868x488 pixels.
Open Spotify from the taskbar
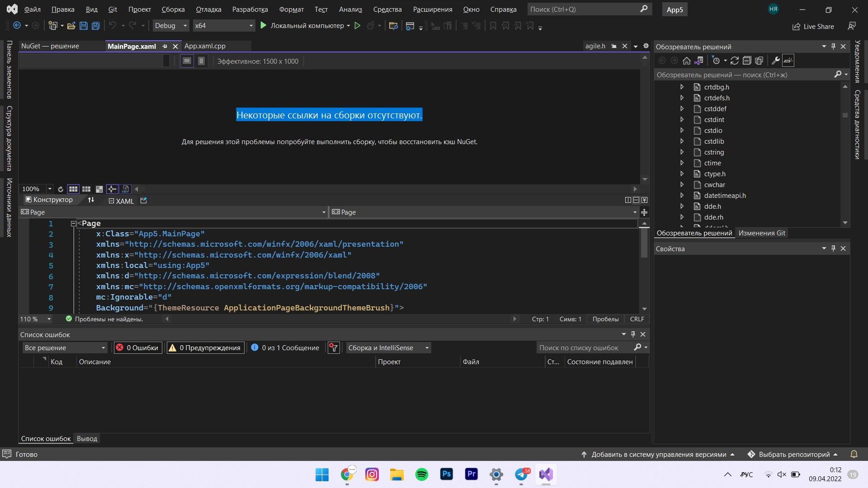point(422,474)
